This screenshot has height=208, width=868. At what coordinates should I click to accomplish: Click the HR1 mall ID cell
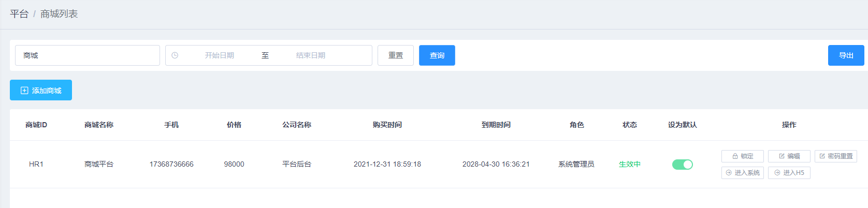pyautogui.click(x=36, y=165)
